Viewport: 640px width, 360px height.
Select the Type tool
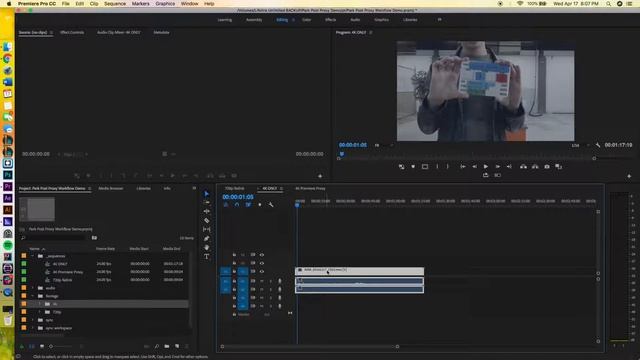[x=207, y=256]
